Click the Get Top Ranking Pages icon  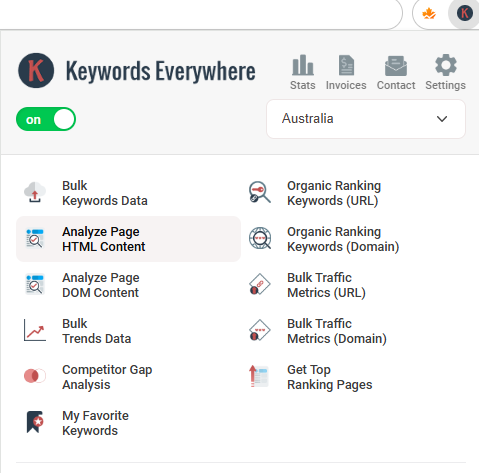tap(259, 376)
